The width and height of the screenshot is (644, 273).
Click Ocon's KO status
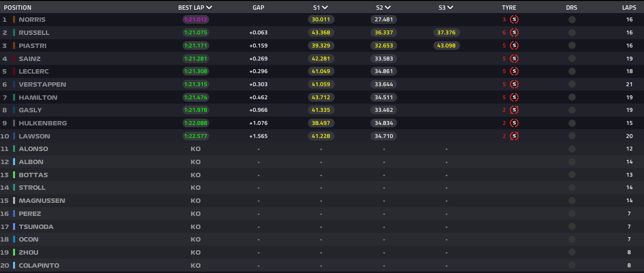pos(196,239)
